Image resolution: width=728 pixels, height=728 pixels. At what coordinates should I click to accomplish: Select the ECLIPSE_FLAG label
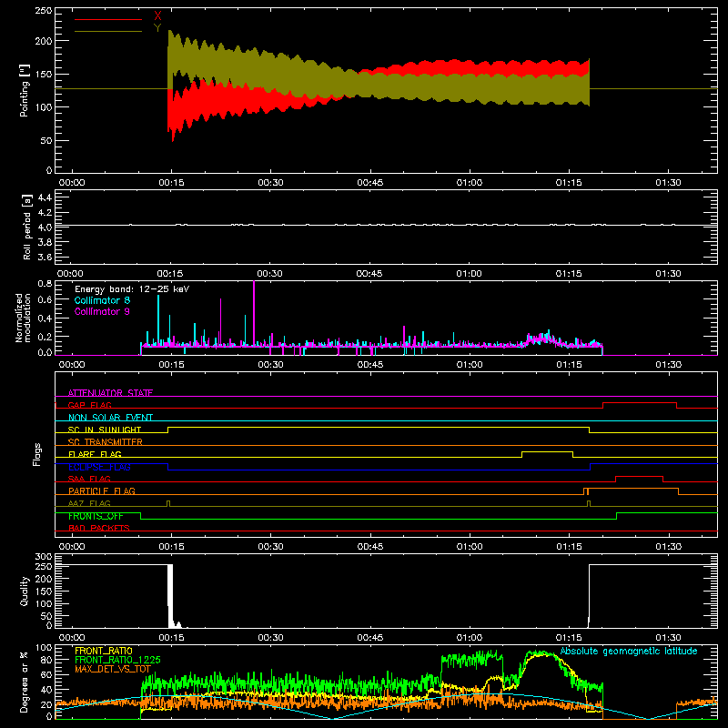[x=99, y=467]
